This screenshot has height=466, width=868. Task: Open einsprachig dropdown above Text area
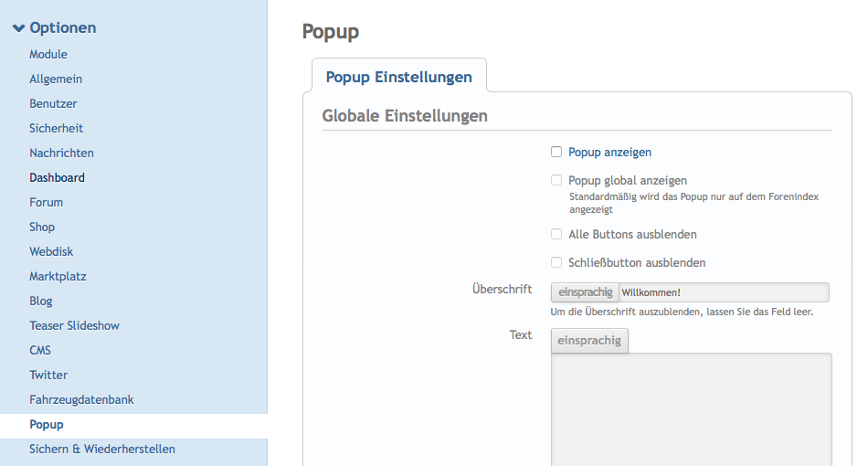coord(589,341)
